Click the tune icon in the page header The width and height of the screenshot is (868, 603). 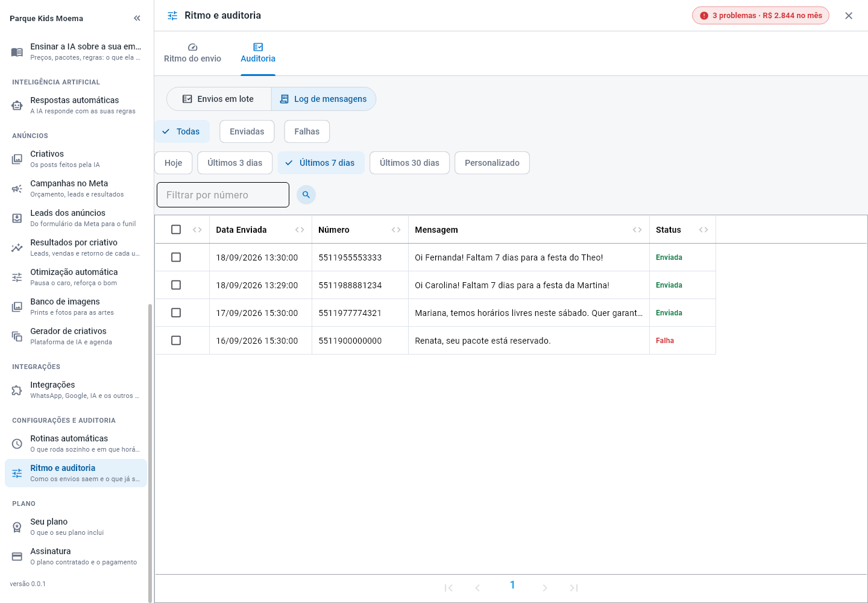(172, 16)
